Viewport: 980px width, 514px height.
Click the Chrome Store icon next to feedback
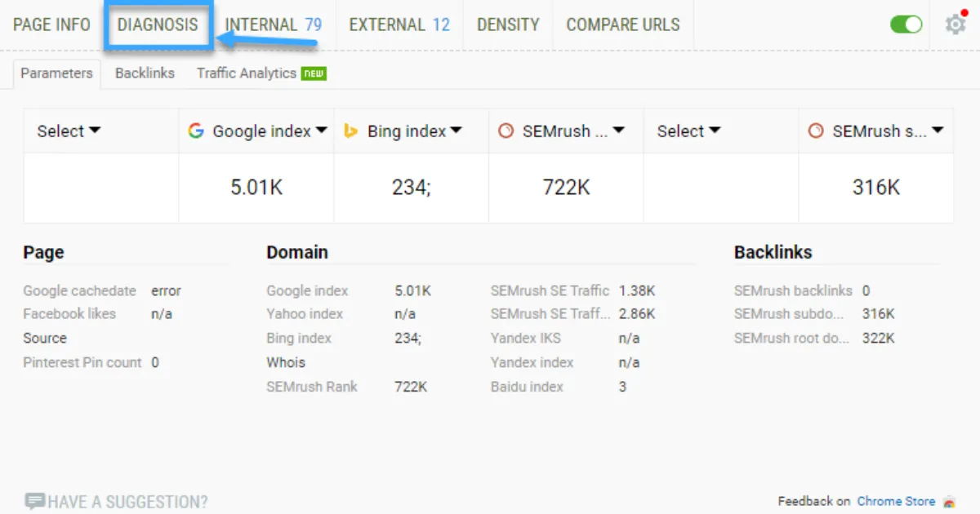948,502
